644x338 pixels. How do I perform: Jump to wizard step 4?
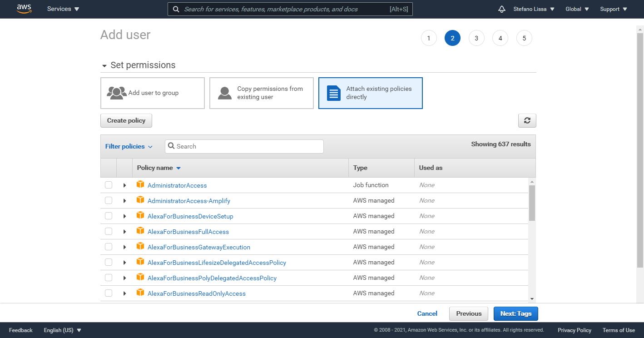[500, 38]
